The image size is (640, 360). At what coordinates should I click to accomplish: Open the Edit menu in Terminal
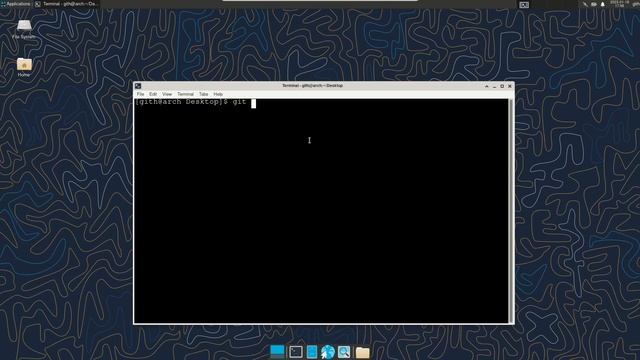coord(153,94)
